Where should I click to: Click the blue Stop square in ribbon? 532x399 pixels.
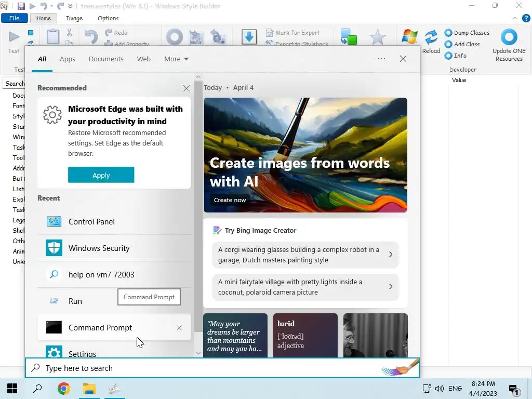click(x=31, y=33)
